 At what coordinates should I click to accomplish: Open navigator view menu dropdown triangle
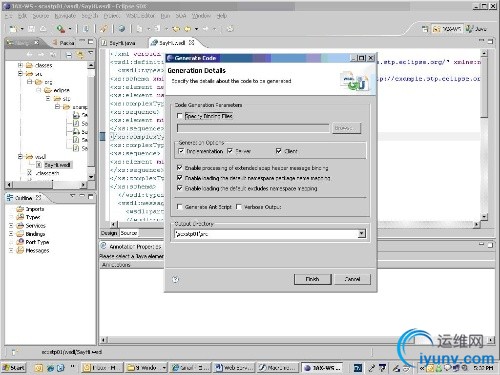[x=90, y=53]
